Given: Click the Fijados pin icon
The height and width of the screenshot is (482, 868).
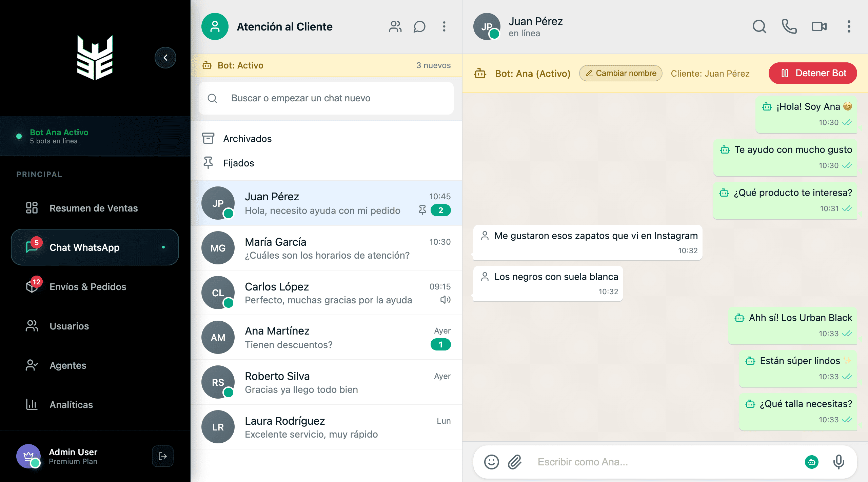Looking at the screenshot, I should [208, 163].
